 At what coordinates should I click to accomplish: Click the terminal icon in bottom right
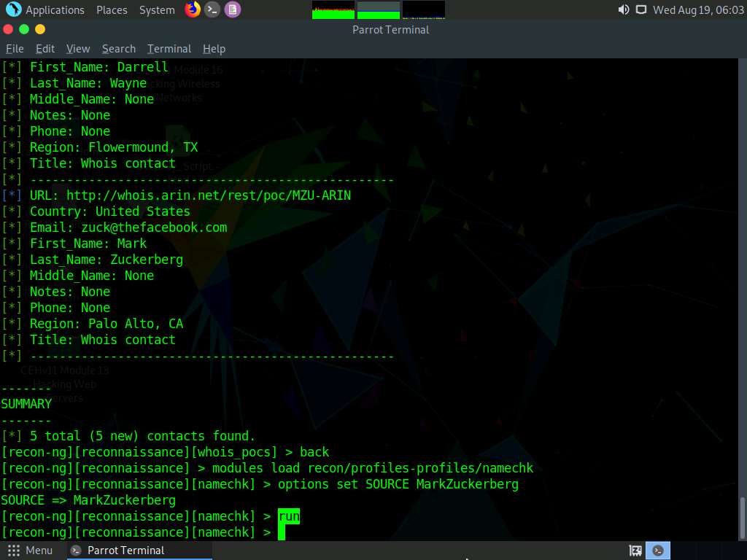[658, 551]
